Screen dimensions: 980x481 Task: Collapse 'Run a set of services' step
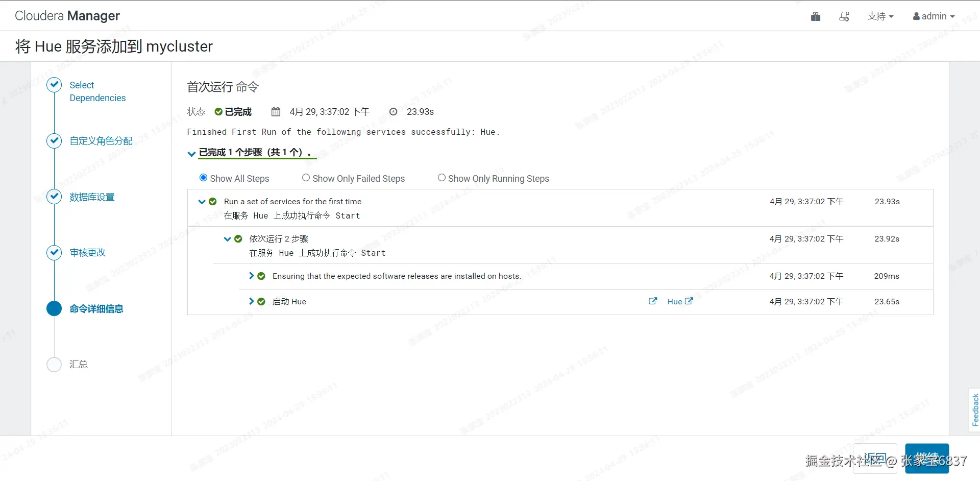[202, 202]
